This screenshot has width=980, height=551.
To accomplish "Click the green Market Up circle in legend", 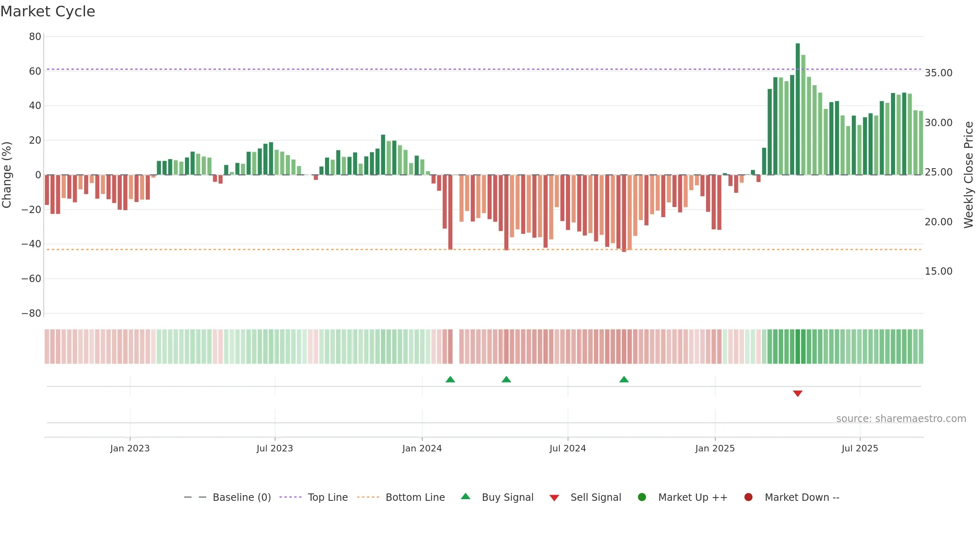I will (642, 497).
